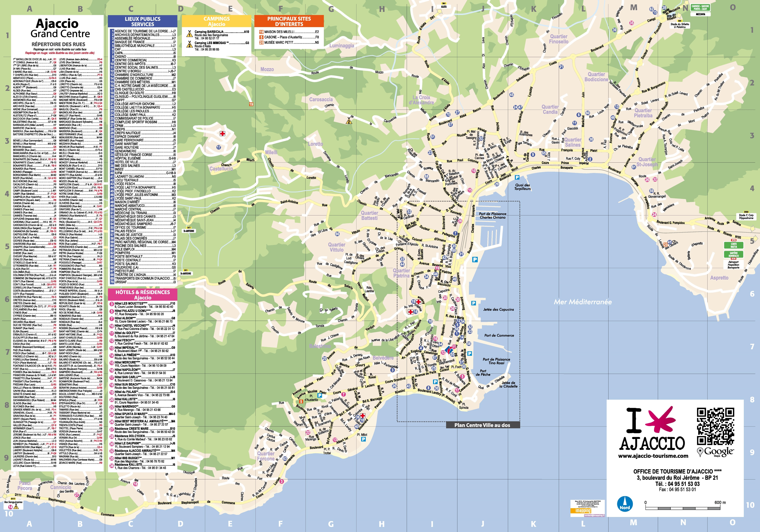This screenshot has width=760, height=532.
Task: Select the Hôtels & Résidences Ajaccio header
Action: point(143,295)
